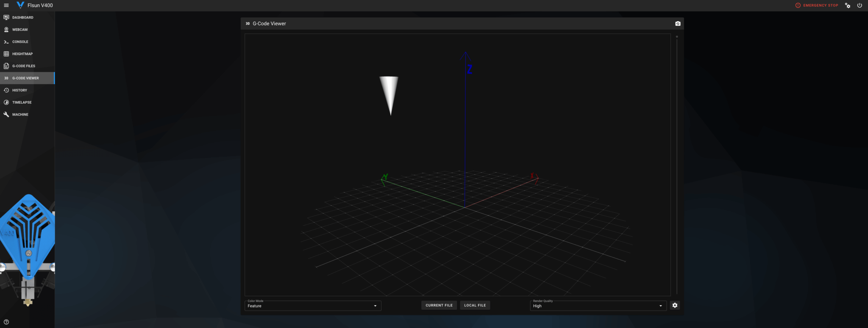
Task: Open the Console page
Action: pos(27,42)
